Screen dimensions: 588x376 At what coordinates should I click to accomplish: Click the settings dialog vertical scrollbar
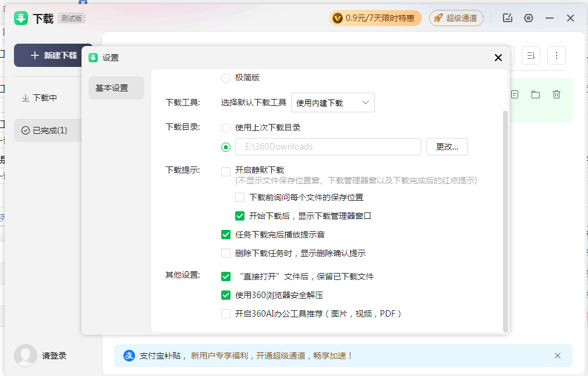click(505, 221)
